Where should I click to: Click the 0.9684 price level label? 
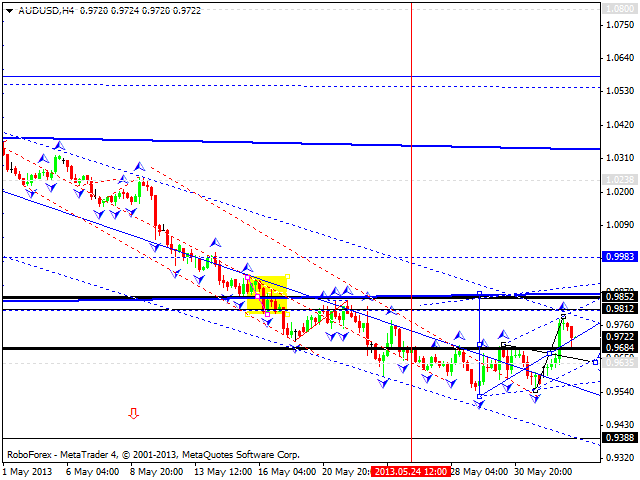[x=620, y=347]
